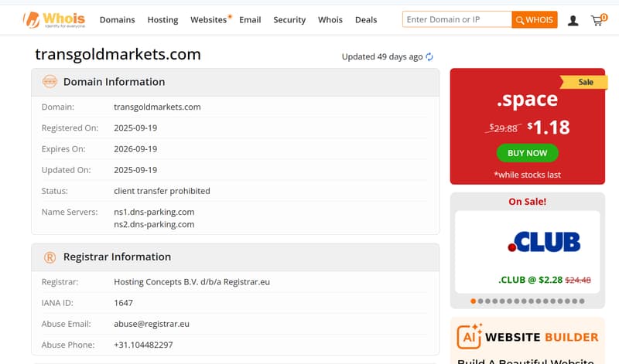The height and width of the screenshot is (364, 619).
Task: Click the green BUY NOW button
Action: (527, 153)
